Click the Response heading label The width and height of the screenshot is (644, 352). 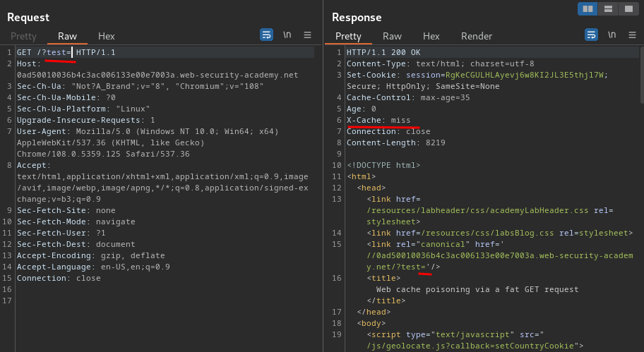[x=357, y=17]
